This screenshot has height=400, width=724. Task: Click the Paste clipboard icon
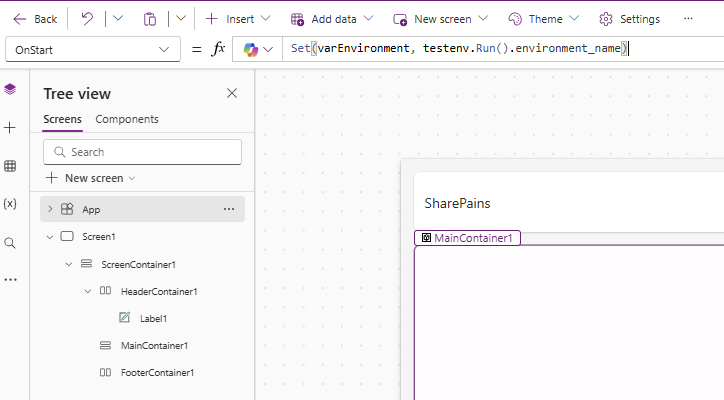[x=150, y=19]
